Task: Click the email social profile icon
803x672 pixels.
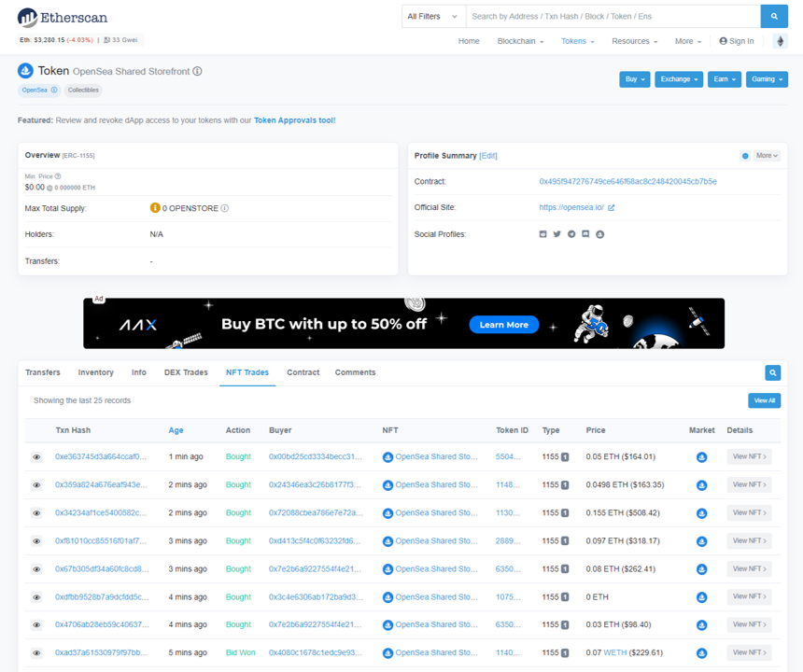Action: 542,234
